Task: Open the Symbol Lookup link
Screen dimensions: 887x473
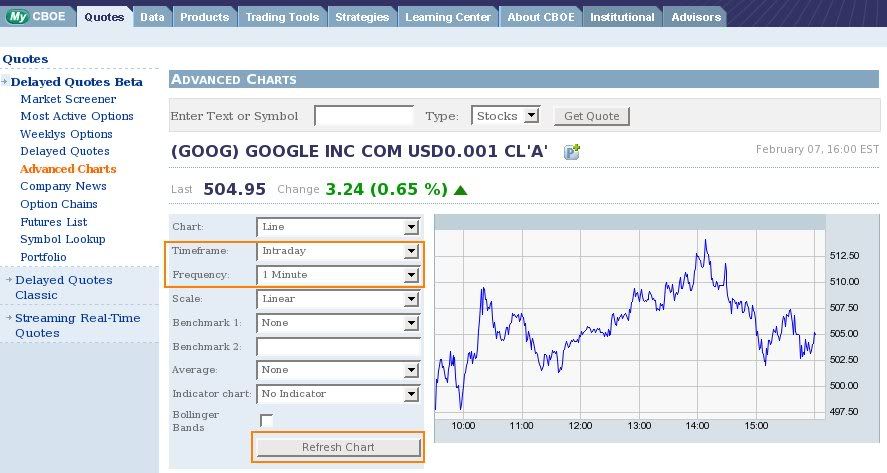Action: (63, 239)
